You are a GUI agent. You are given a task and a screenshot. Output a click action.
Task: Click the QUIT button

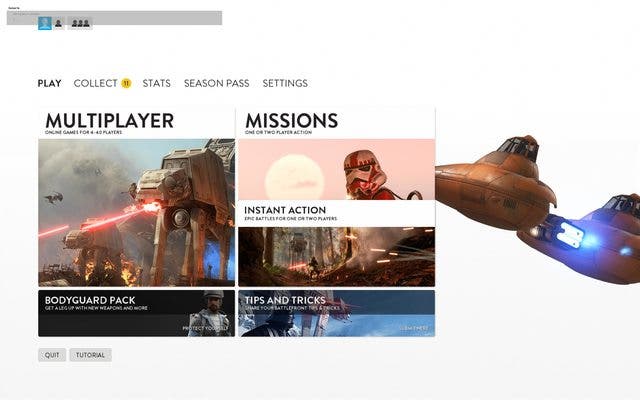(52, 355)
